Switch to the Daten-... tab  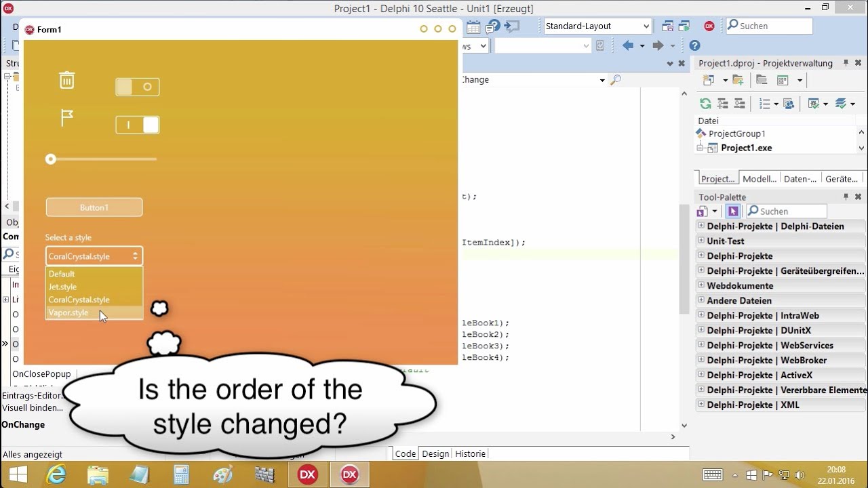[x=800, y=179]
